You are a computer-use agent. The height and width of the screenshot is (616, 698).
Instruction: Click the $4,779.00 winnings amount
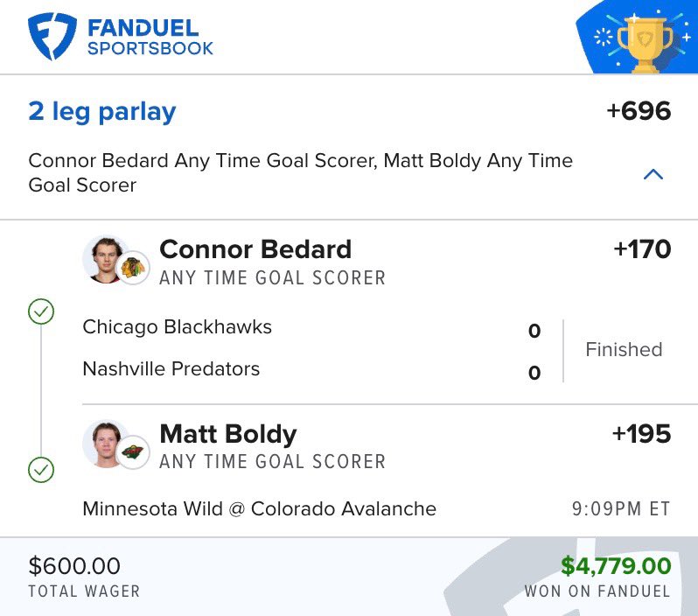click(x=616, y=566)
